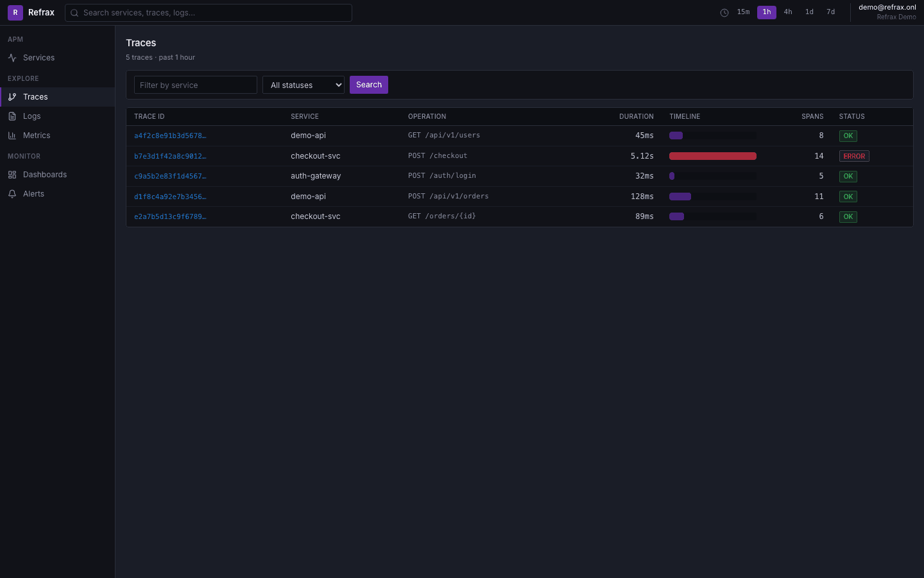Click OK badge for auth-gateway trace
The width and height of the screenshot is (924, 578).
[x=848, y=176]
